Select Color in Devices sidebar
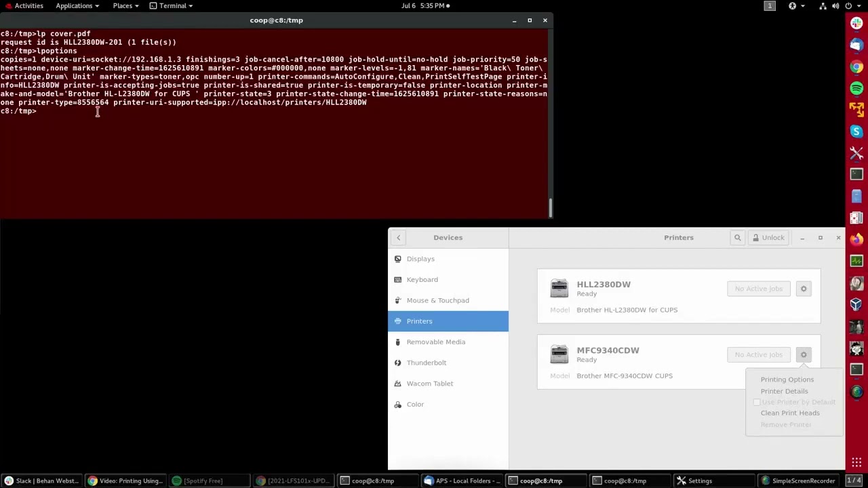The image size is (868, 488). [448, 404]
